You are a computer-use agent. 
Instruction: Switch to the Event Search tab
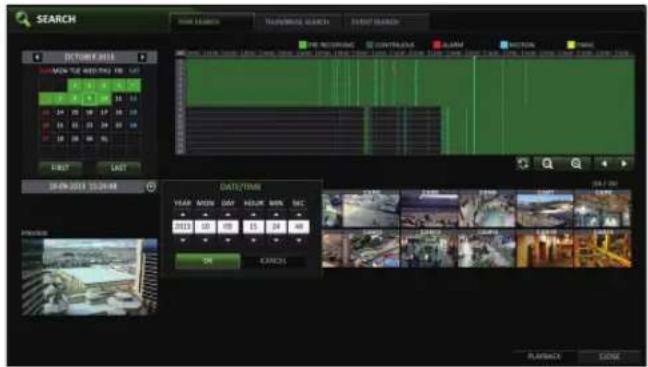click(385, 22)
